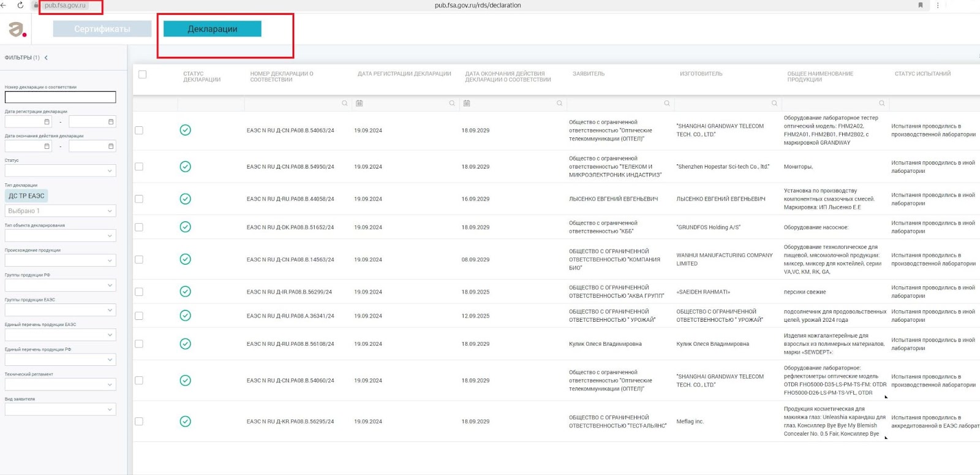Click the СТАТУС ДЕКЛАРАЦИИ column header
This screenshot has width=980, height=475.
[x=202, y=77]
